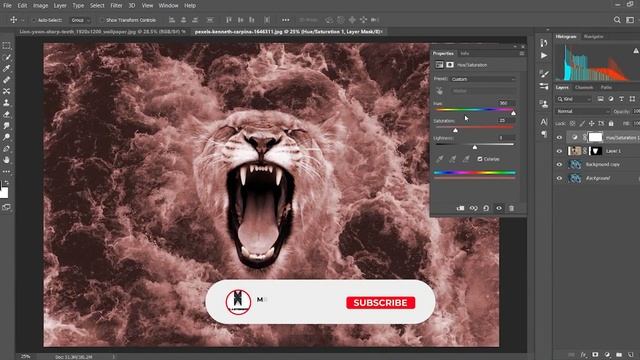Click the background color swatch
The image size is (640, 360).
[x=4, y=193]
